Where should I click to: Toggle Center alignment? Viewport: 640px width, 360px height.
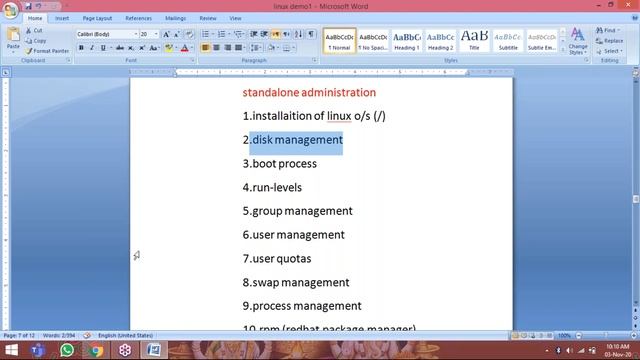(216, 48)
